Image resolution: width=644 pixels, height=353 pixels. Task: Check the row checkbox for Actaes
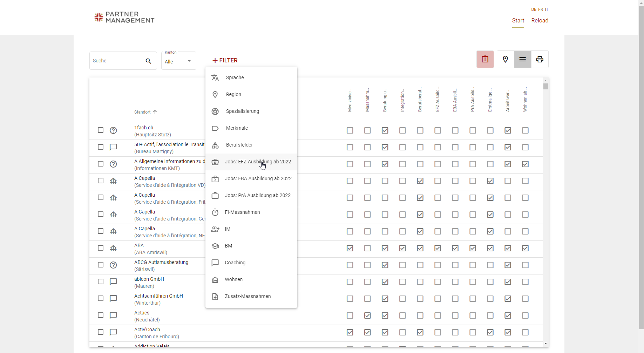tap(101, 316)
